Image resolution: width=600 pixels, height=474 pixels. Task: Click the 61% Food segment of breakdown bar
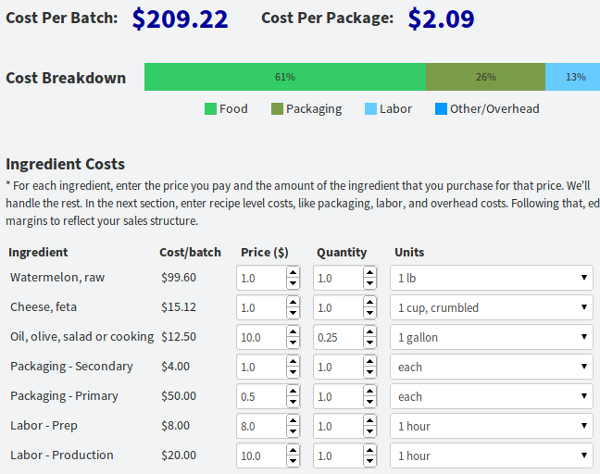(x=285, y=77)
